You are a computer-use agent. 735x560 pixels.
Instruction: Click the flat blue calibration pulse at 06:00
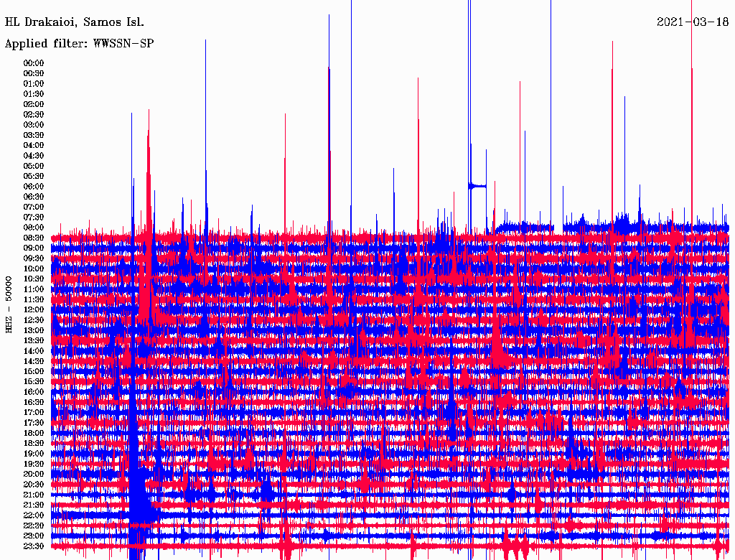point(477,186)
